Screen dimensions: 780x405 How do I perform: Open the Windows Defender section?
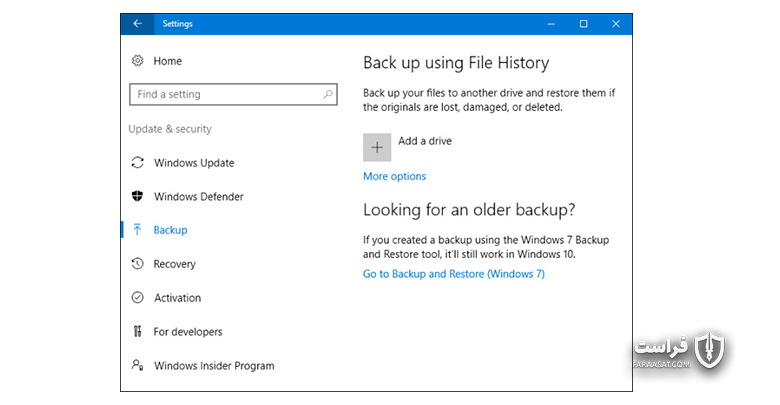pos(198,197)
